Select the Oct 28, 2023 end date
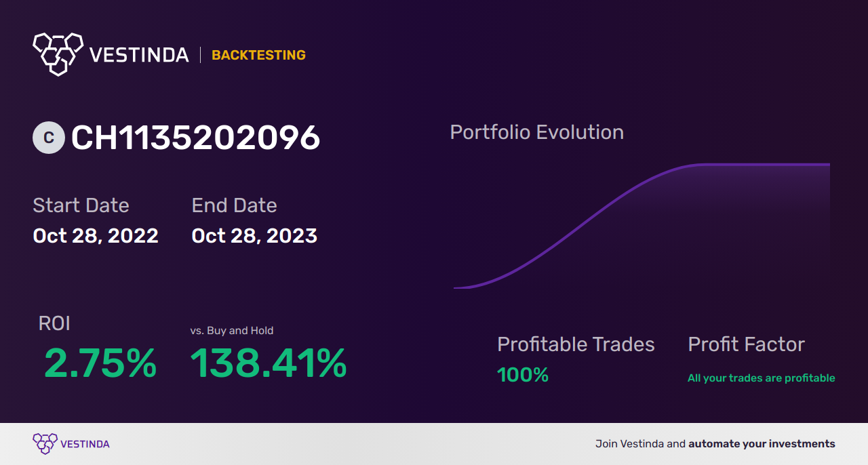The width and height of the screenshot is (868, 465). (x=254, y=236)
